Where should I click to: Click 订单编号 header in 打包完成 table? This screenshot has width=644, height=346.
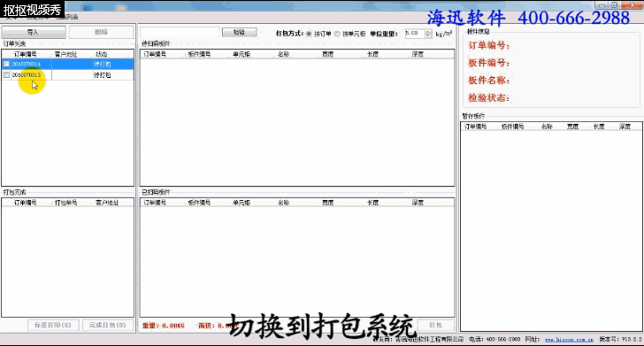[26, 203]
